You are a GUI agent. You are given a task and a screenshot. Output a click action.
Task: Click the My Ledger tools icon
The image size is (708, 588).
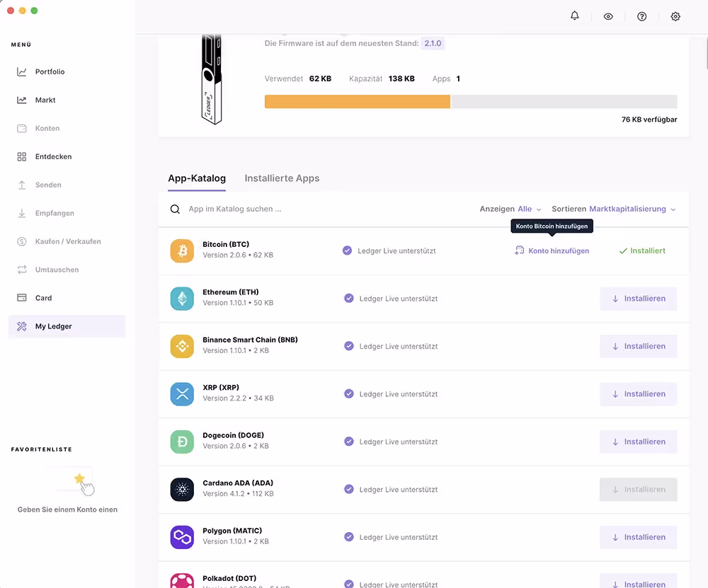point(22,326)
